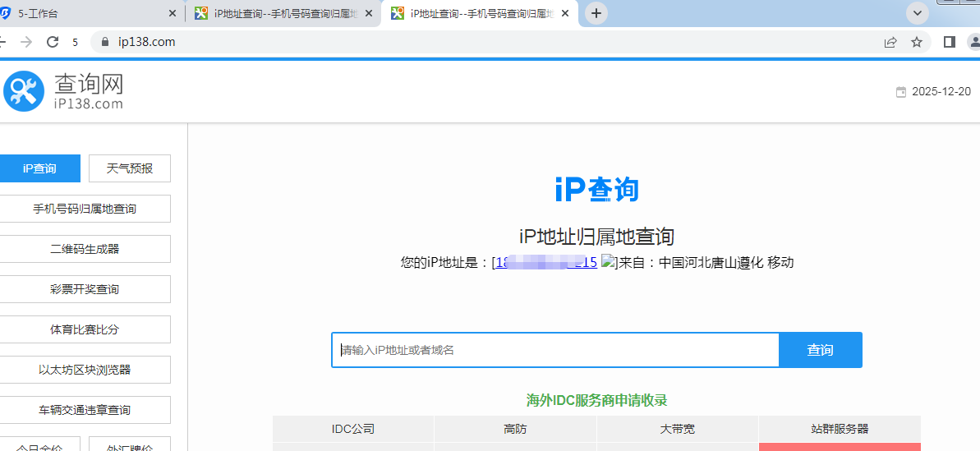Open 以太坊区块浏览器

[85, 370]
